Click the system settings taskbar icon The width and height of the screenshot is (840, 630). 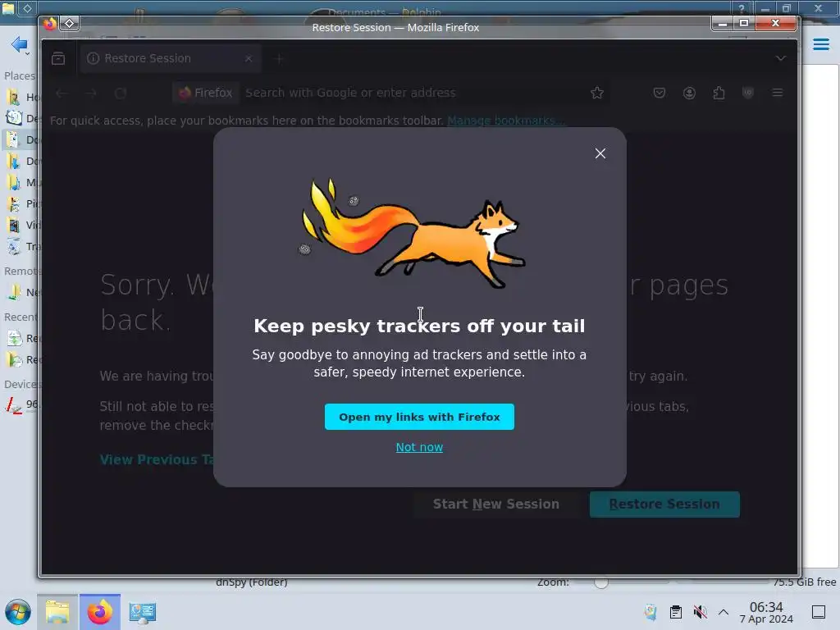click(143, 612)
